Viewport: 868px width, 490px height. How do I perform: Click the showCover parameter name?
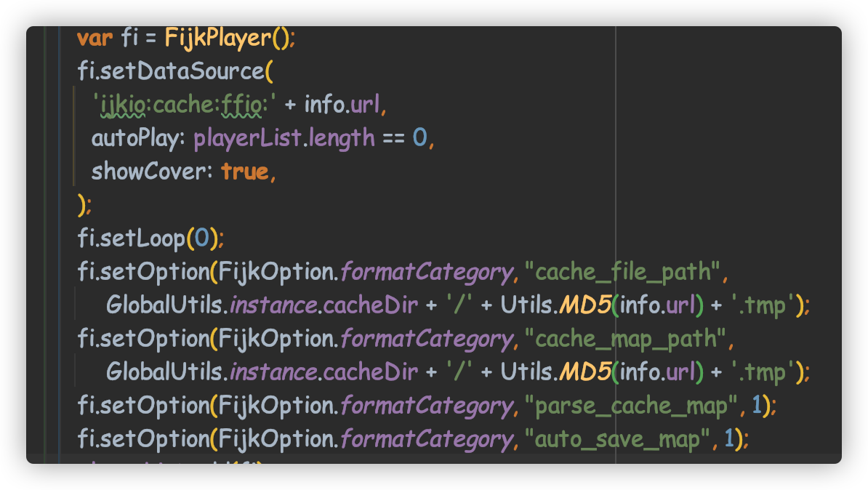point(148,172)
